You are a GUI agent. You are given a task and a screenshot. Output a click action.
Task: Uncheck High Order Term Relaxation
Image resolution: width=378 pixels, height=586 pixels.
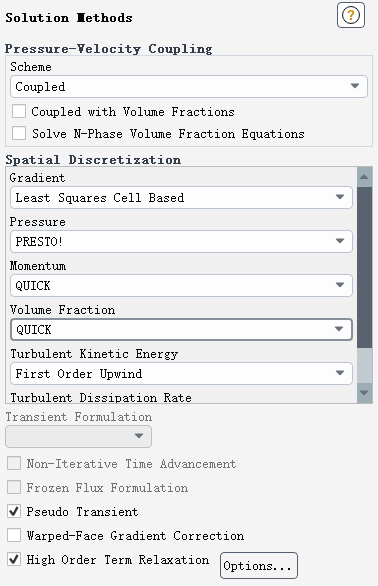point(14,559)
